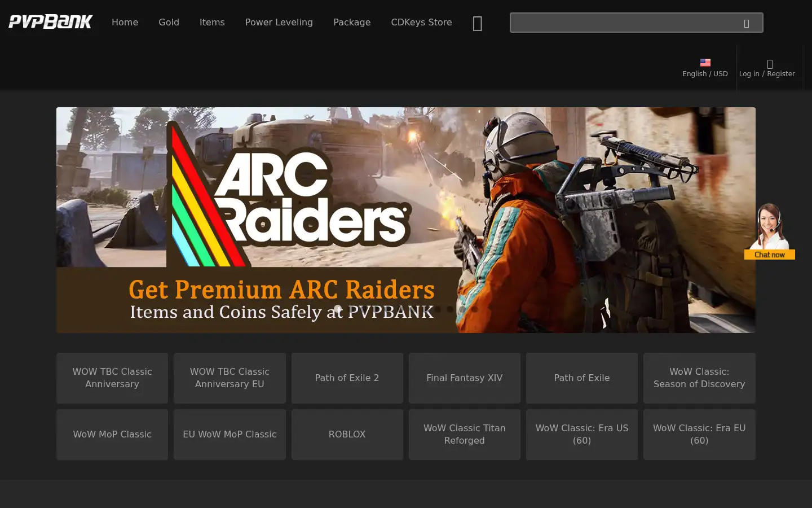The width and height of the screenshot is (812, 508).
Task: Open the Gold menu item
Action: pos(169,22)
